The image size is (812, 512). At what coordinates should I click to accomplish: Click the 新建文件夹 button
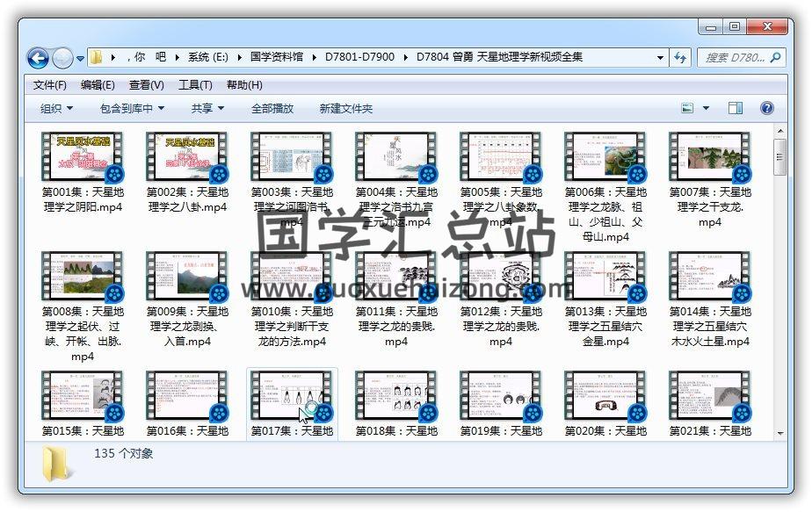point(345,108)
